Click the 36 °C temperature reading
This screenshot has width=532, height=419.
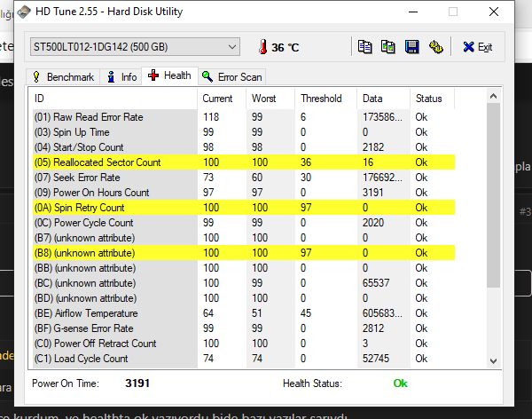coord(285,47)
